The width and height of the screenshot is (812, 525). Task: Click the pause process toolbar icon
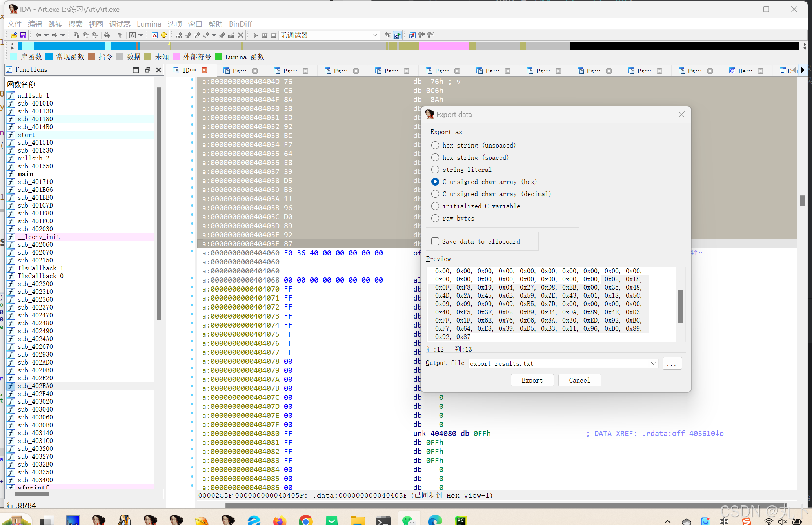pyautogui.click(x=265, y=35)
